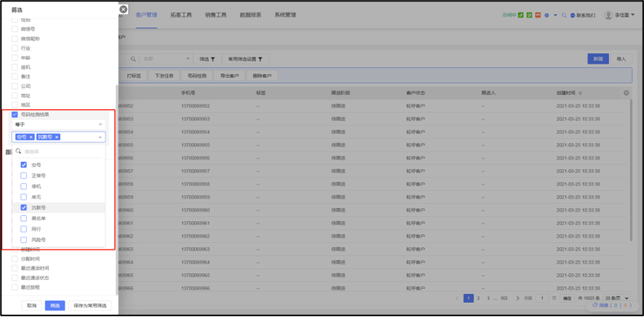
Task: Go to page 2 in pagination
Action: (479, 298)
